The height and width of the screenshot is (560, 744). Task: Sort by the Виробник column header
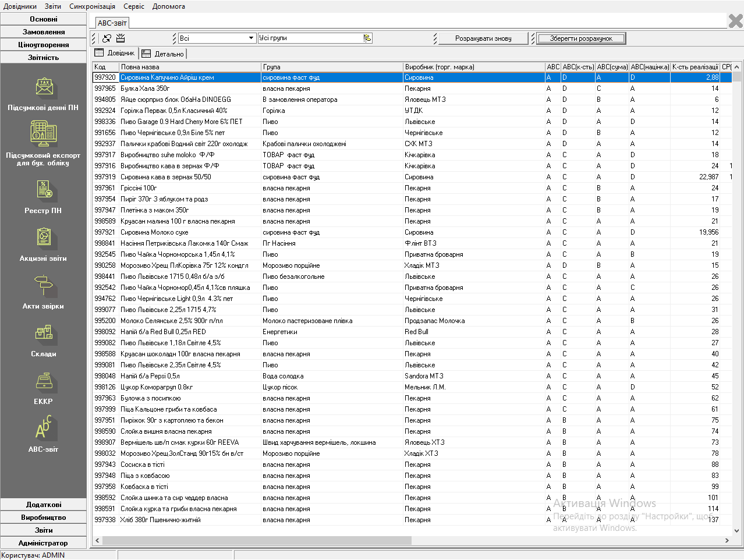click(x=474, y=67)
